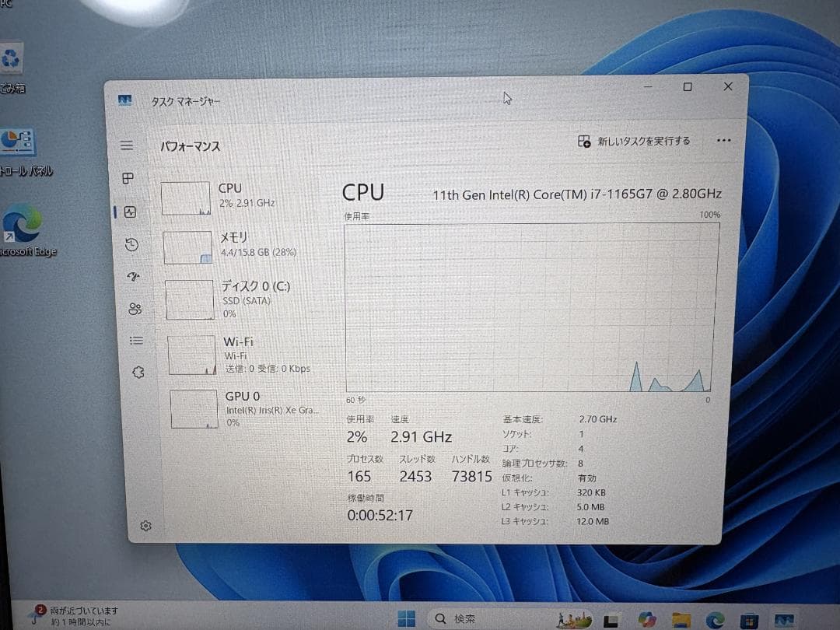Open the Details page icon

(x=135, y=340)
